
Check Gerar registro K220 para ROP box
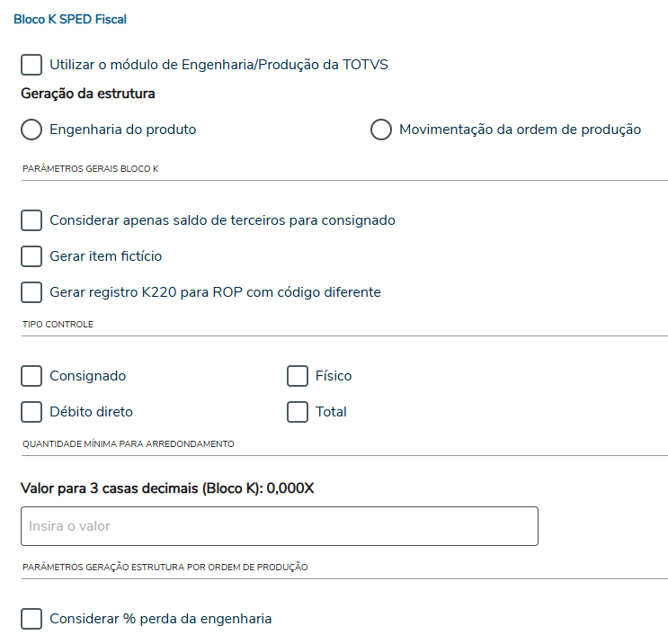click(31, 292)
